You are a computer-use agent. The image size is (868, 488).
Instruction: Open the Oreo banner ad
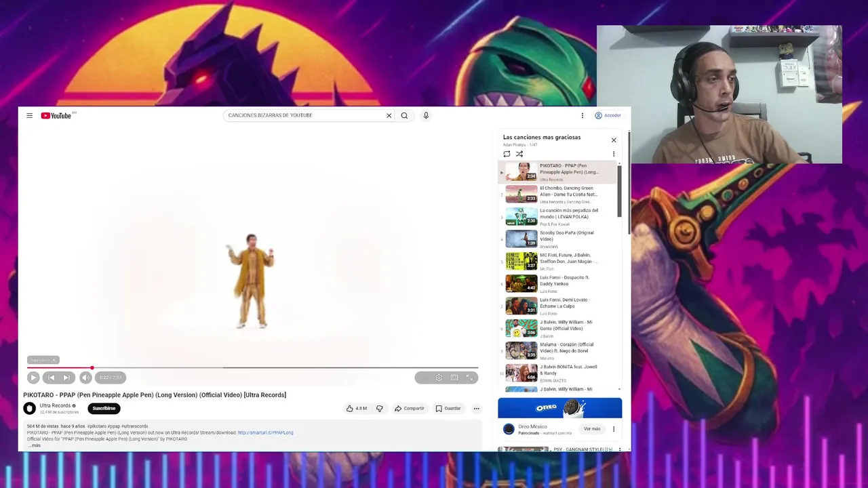click(559, 408)
